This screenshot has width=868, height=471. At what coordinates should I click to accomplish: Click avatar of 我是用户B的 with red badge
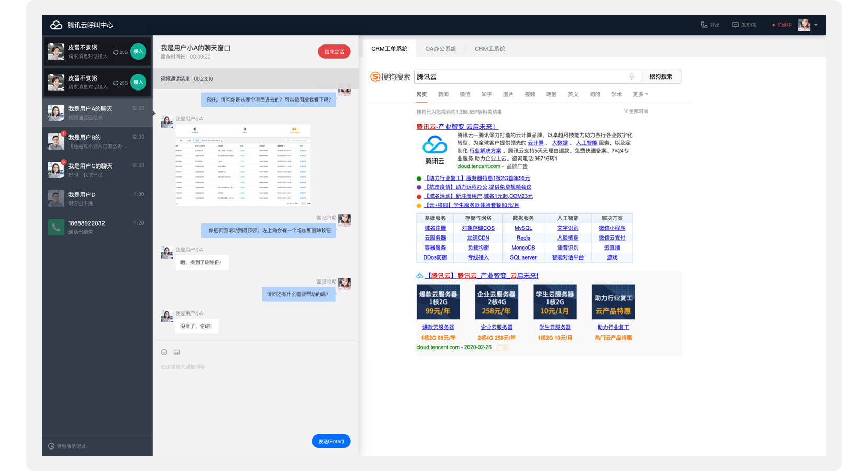click(56, 141)
